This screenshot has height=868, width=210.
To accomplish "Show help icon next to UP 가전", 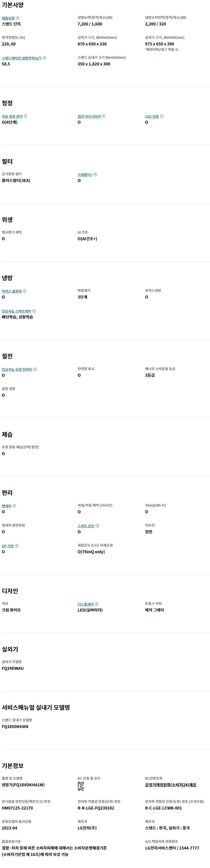I will (x=17, y=546).
